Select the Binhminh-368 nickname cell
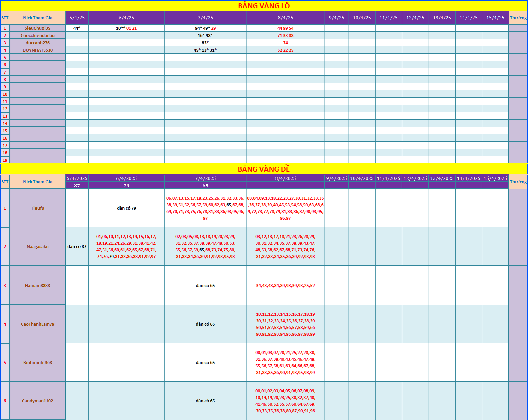 [x=37, y=362]
